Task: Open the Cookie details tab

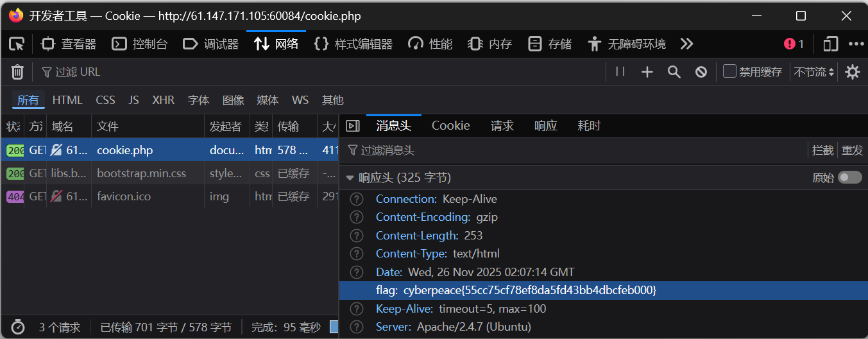Action: (450, 126)
